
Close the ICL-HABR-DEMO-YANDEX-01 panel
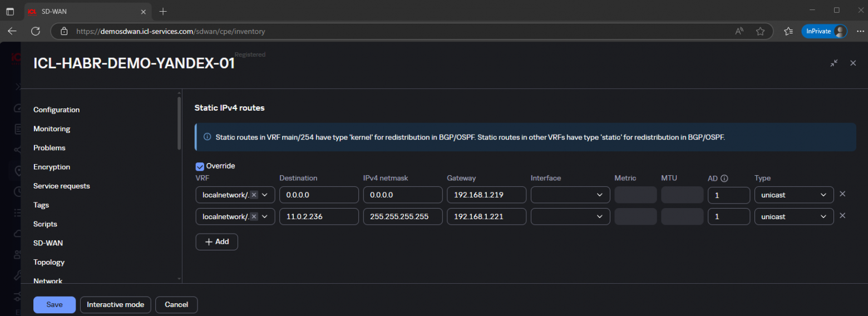tap(852, 63)
